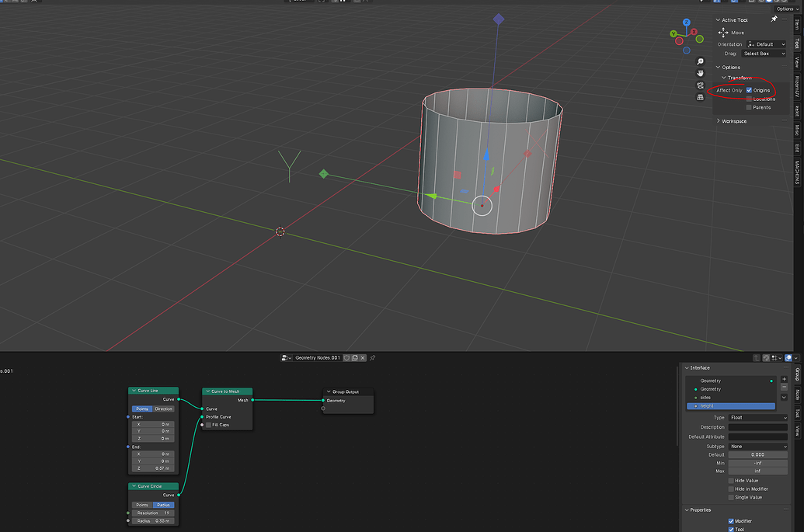The height and width of the screenshot is (532, 804).
Task: Enable the Affect Only Locations checkbox
Action: 749,99
